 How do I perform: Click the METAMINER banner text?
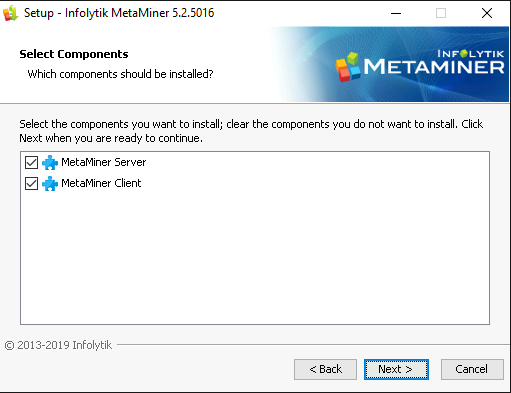pos(434,67)
